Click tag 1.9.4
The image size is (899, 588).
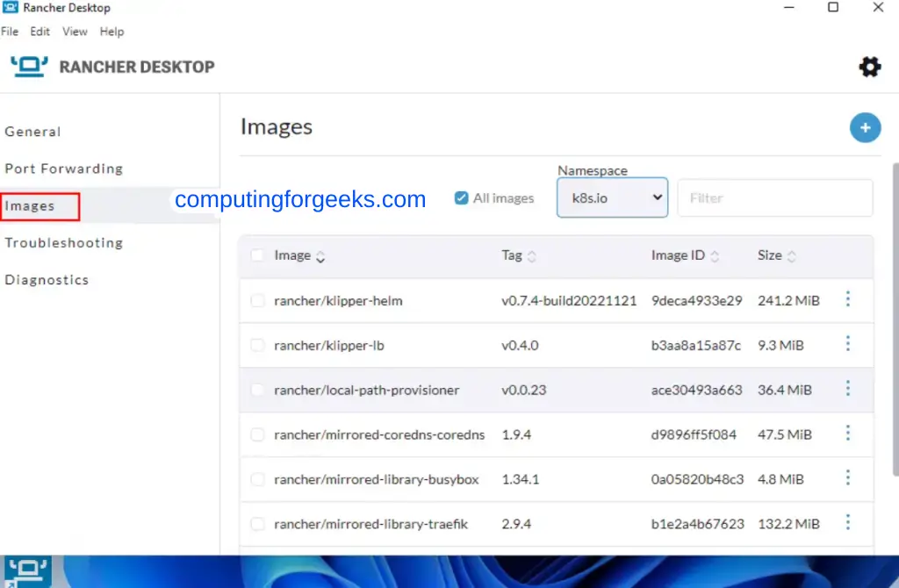pos(516,435)
